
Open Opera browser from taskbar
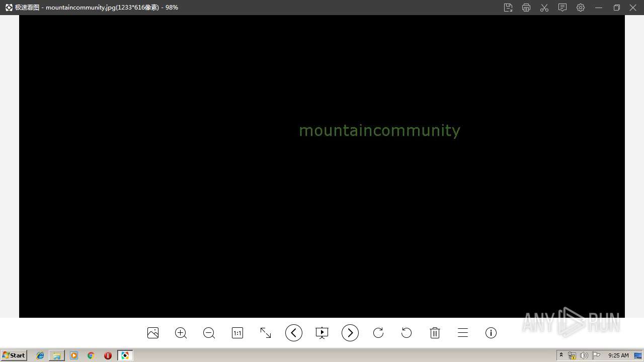[x=108, y=355]
